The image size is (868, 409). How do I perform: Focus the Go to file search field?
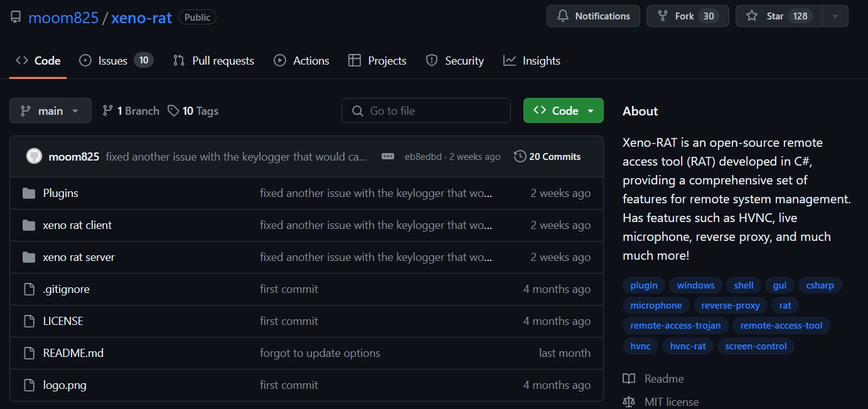point(426,110)
